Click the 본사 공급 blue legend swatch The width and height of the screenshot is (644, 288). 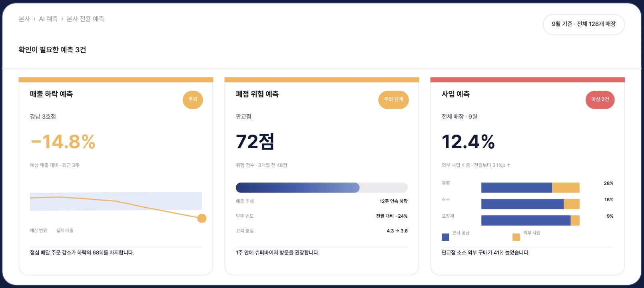(x=445, y=237)
